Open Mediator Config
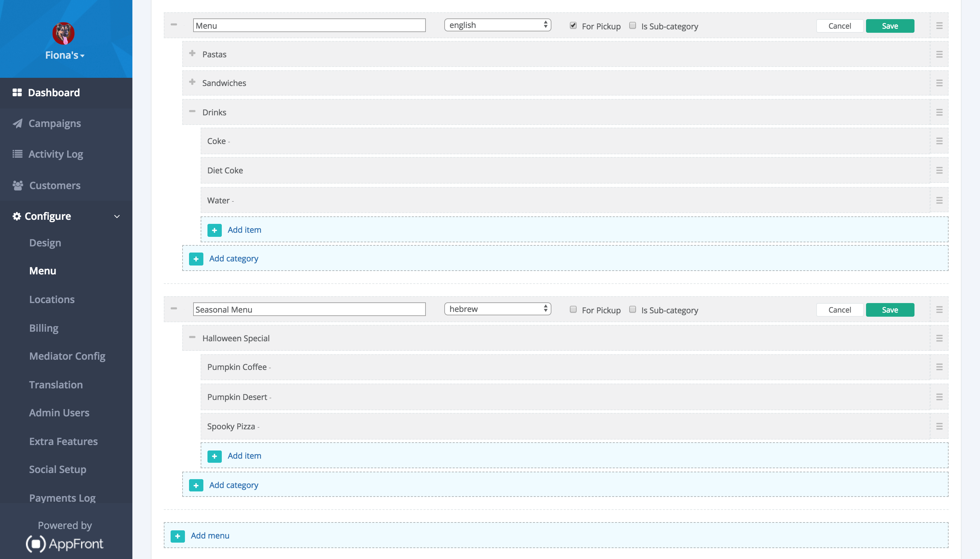This screenshot has width=980, height=559. click(67, 356)
